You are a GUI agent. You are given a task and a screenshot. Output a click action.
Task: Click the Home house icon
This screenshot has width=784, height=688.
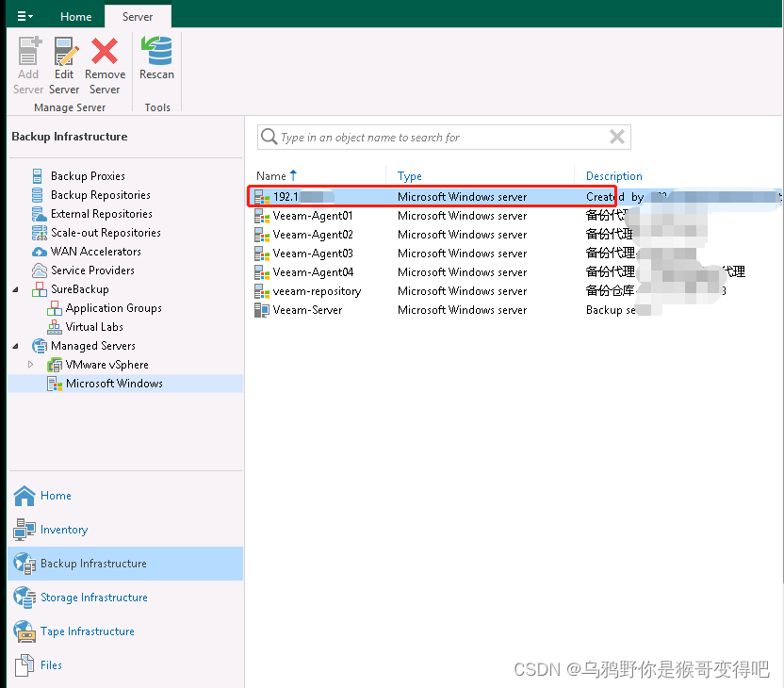[x=24, y=496]
